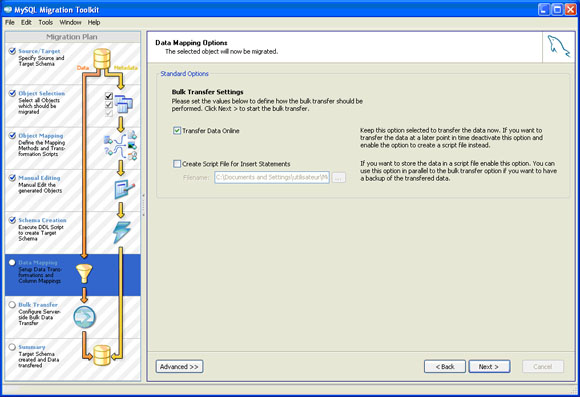Proceed with the Next > button

489,367
